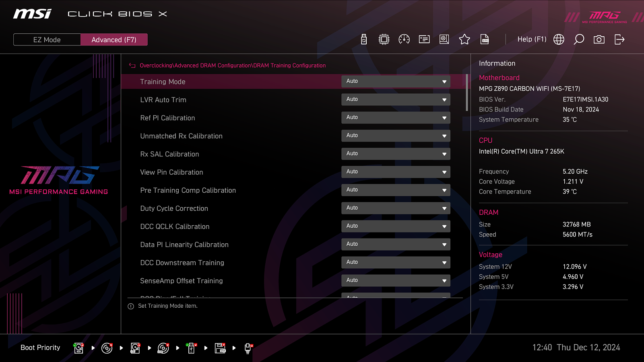Click the BIOS version E7E17IMSI.1A30
The height and width of the screenshot is (362, 644).
click(585, 99)
